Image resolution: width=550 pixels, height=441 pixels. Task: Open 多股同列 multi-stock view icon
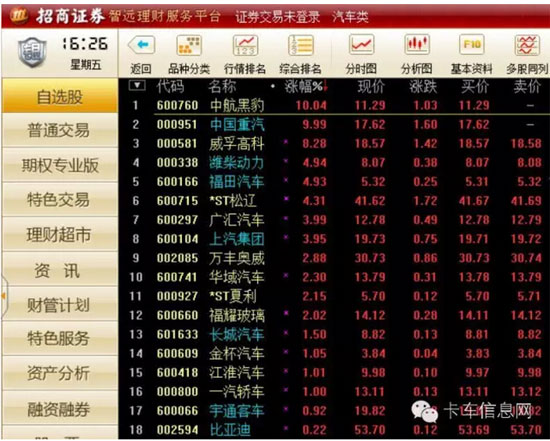527,45
